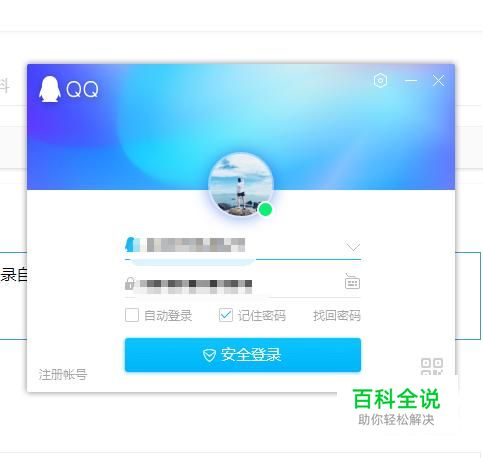Click the green online status dot
Viewport: 483px width, 458px height.
265,209
